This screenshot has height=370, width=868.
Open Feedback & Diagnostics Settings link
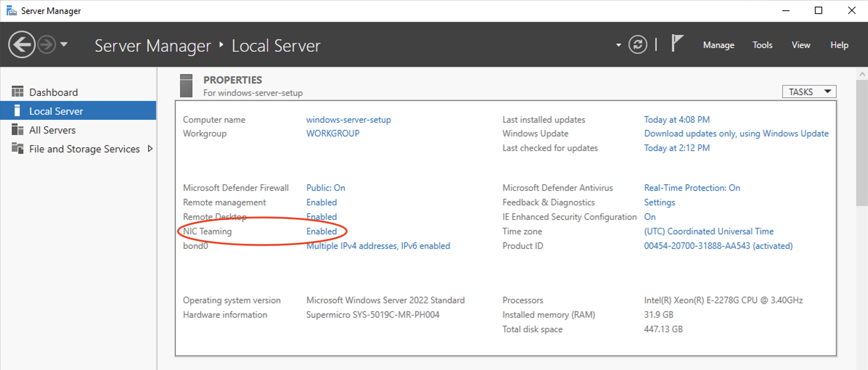coord(659,202)
